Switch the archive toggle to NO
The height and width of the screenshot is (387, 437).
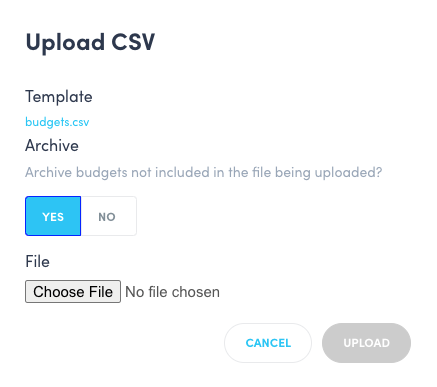coord(108,216)
